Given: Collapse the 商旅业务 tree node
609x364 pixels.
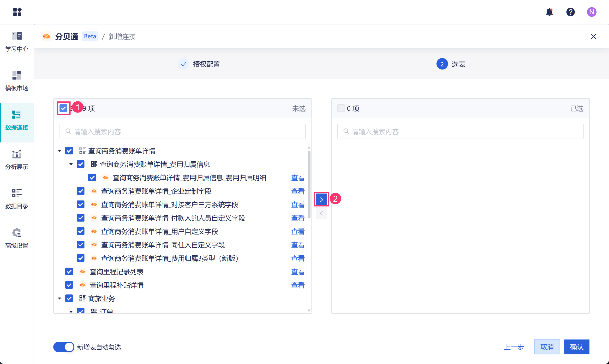Looking at the screenshot, I should click(60, 298).
